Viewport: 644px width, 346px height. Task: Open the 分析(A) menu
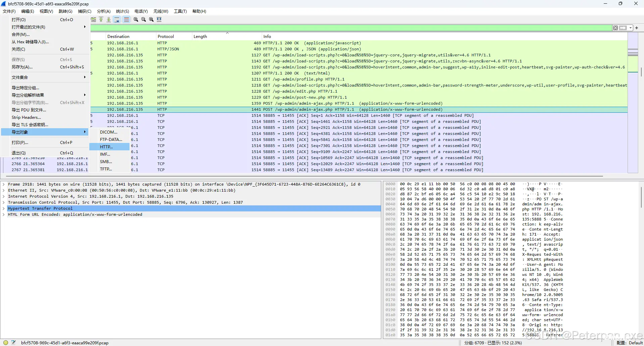(x=104, y=11)
